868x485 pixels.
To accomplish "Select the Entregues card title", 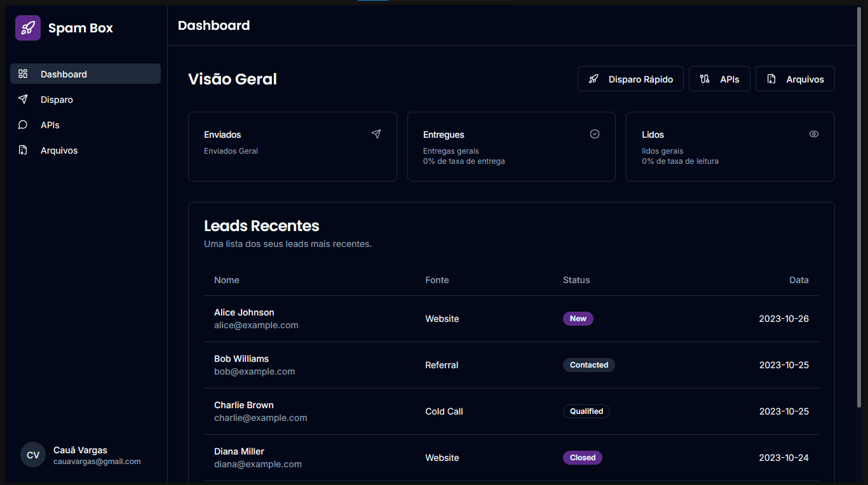I will coord(444,135).
